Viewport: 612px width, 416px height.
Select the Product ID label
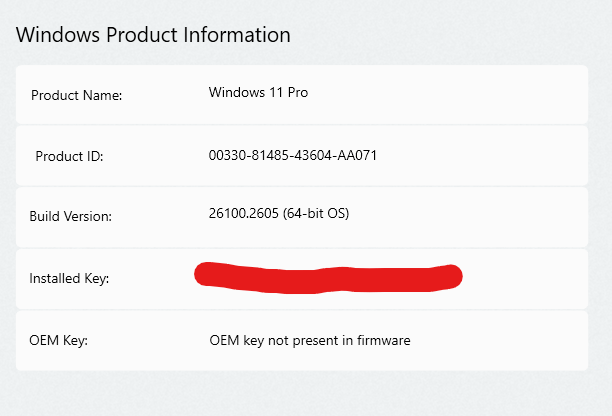pyautogui.click(x=69, y=156)
